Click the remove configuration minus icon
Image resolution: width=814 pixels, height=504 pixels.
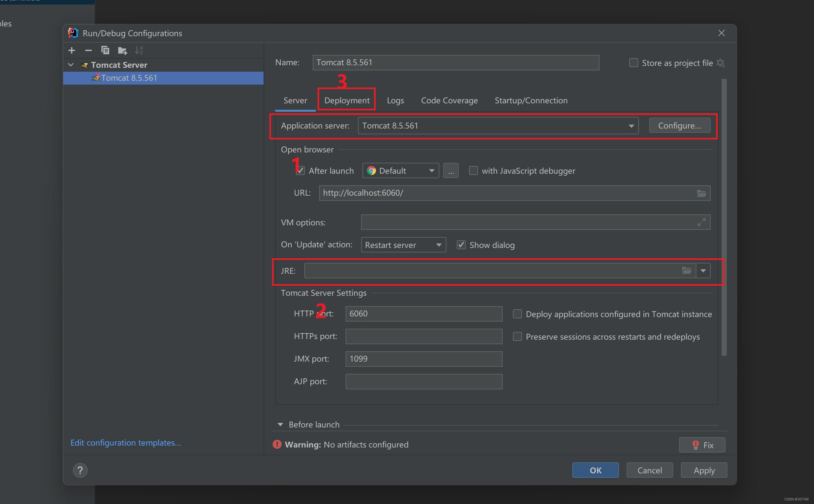point(89,50)
